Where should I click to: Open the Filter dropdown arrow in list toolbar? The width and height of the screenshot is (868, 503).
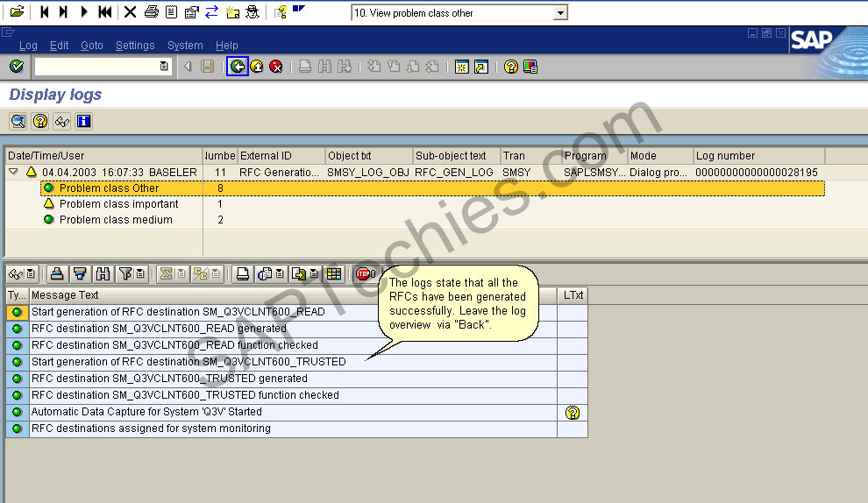coord(140,273)
